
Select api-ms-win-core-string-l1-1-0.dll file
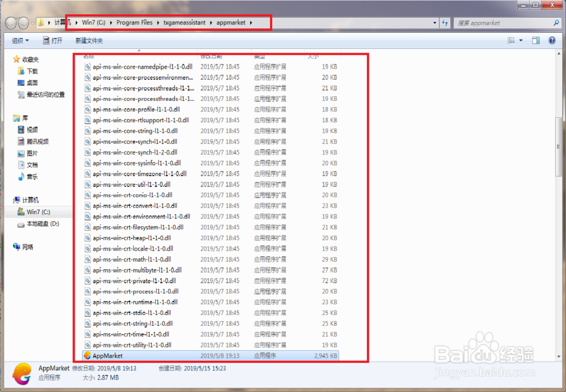pos(211,131)
